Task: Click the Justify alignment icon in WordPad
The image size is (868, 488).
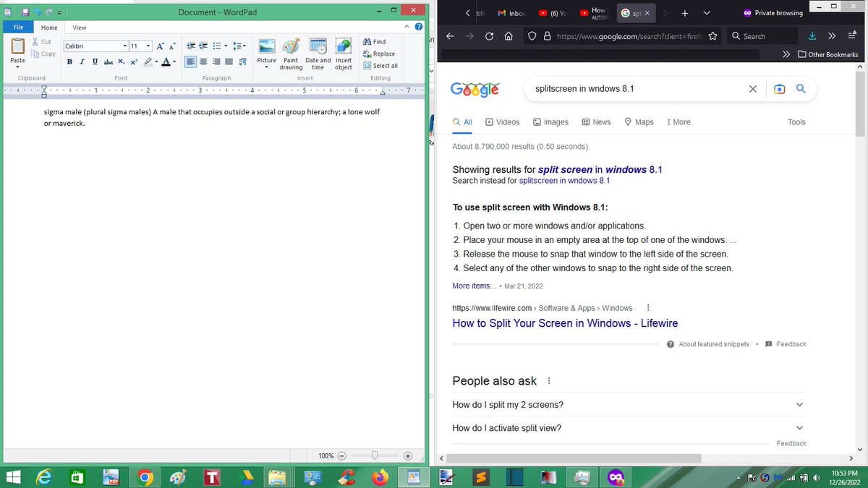Action: (x=229, y=62)
